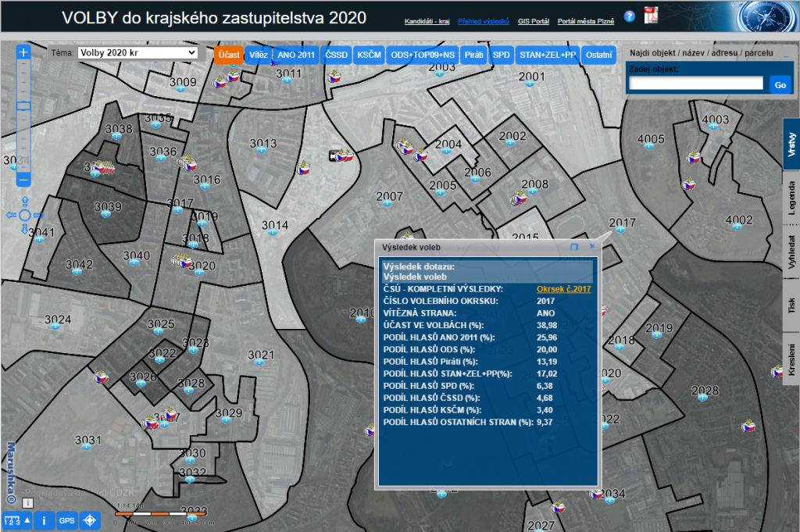800x532 pixels.
Task: Activate the info query tool
Action: point(44,521)
